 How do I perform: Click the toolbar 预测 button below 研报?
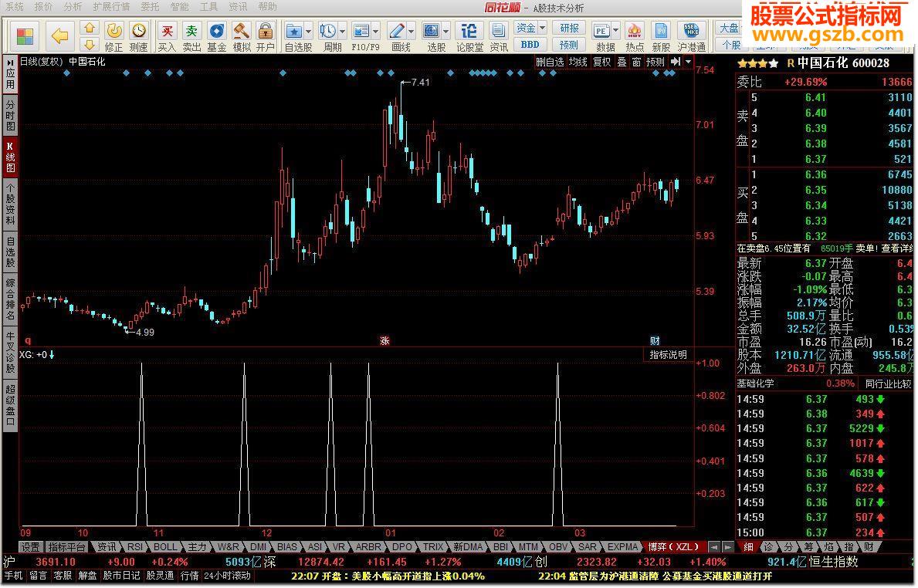[x=569, y=45]
